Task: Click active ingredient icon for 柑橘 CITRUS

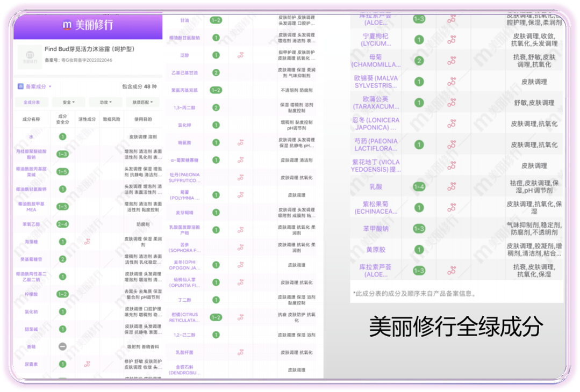Action: pos(240,317)
